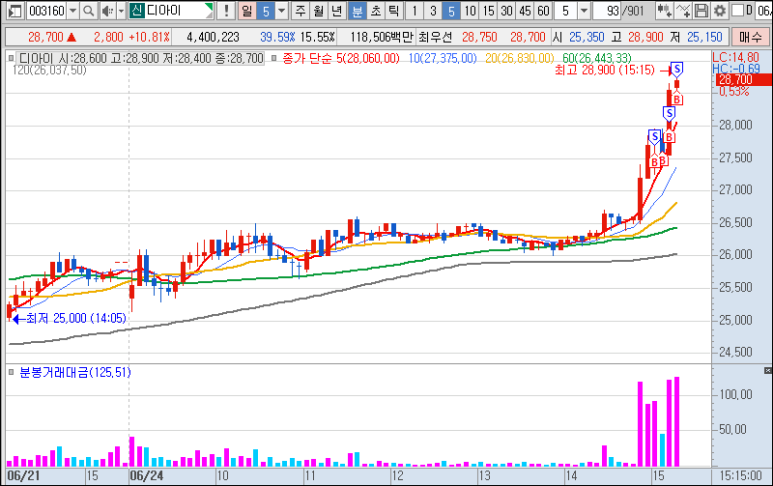Switch to 60-minute interval
This screenshot has height=486, width=773.
[543, 10]
